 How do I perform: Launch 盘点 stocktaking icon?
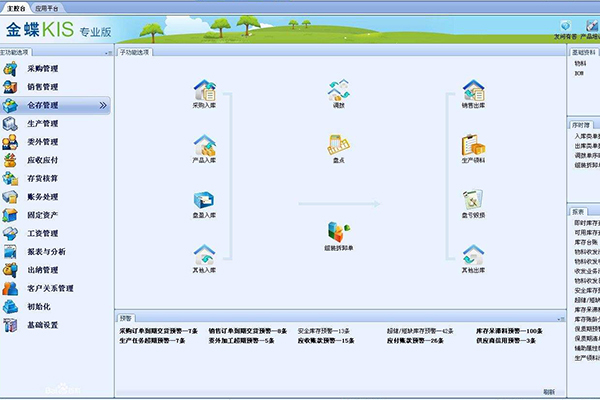tap(339, 149)
